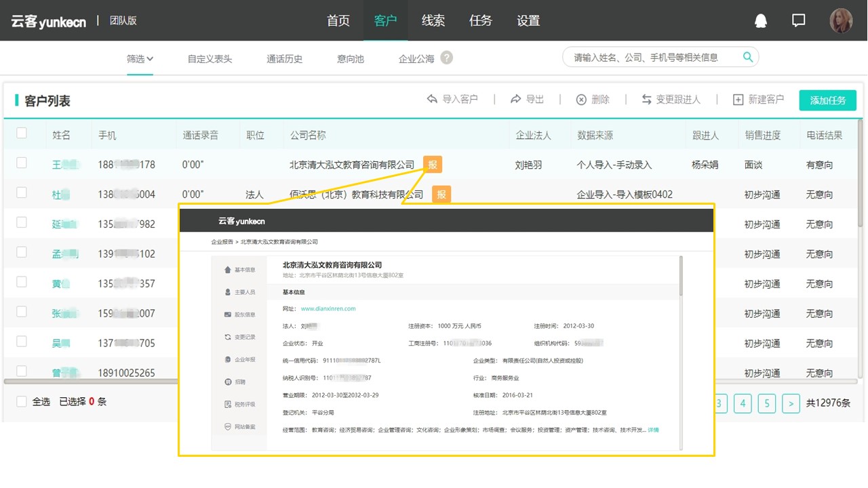Image resolution: width=868 pixels, height=488 pixels.
Task: Select 招聘 in the report sidebar
Action: 235,382
